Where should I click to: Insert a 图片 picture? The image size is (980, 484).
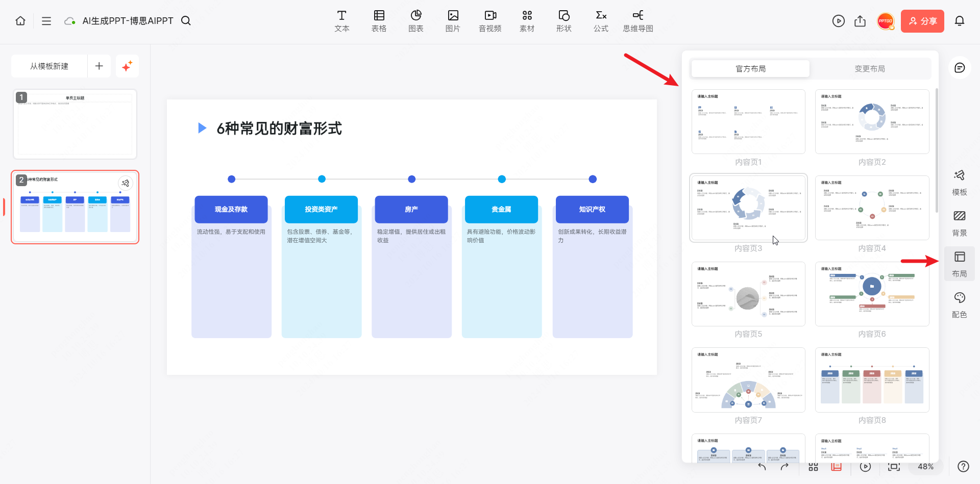(453, 21)
